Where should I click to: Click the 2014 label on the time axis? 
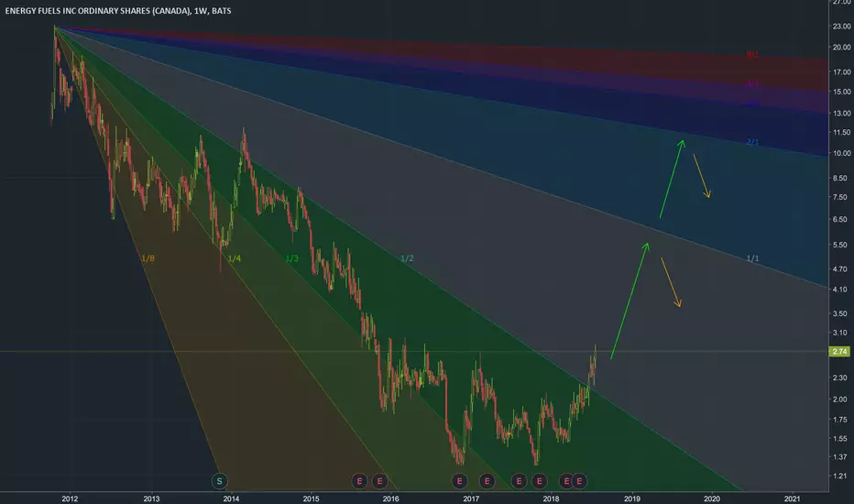pos(231,499)
